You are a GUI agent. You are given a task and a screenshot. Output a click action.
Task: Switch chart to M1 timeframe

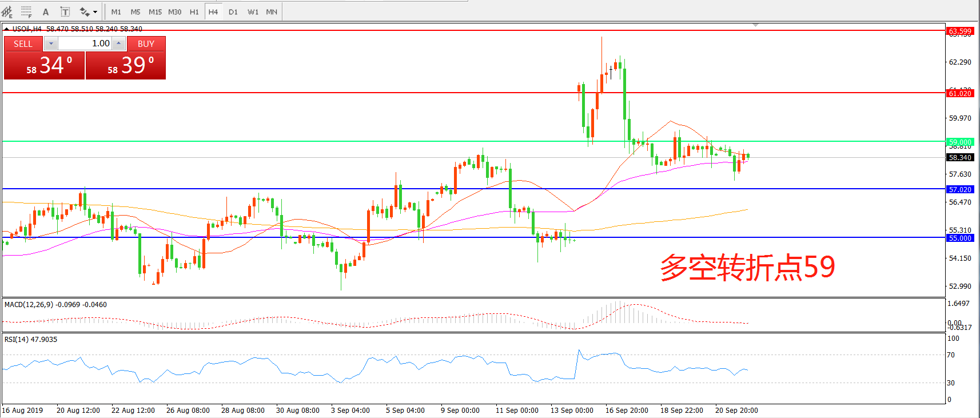(116, 11)
